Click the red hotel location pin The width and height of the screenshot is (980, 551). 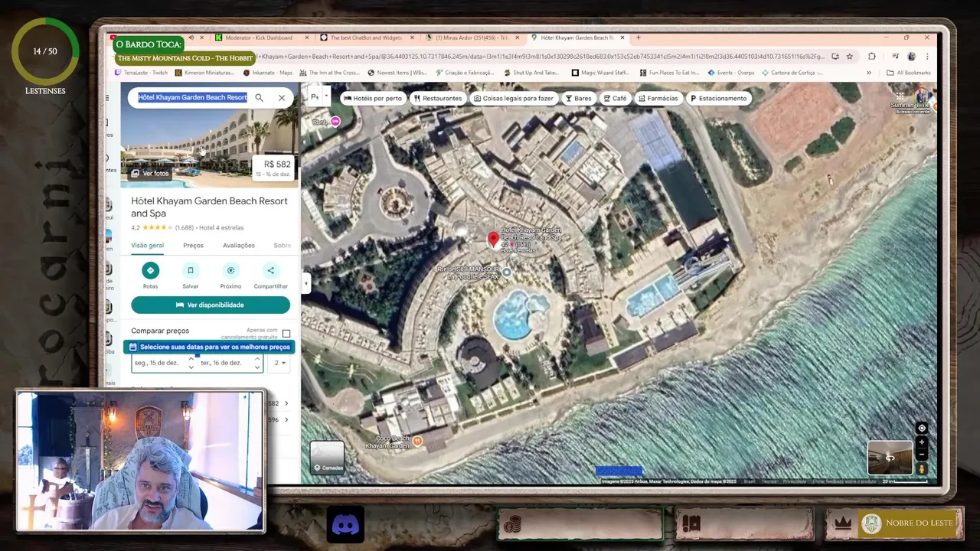(493, 240)
